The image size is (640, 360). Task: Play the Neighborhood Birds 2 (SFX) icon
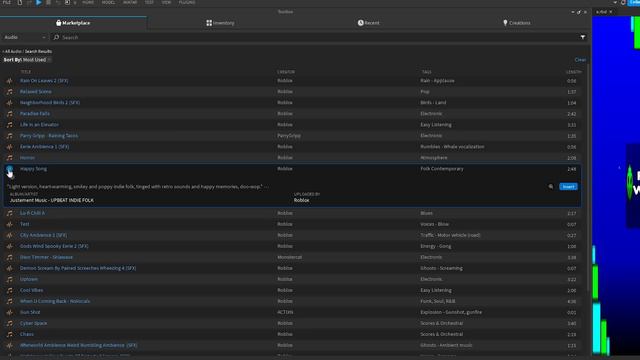(9, 103)
